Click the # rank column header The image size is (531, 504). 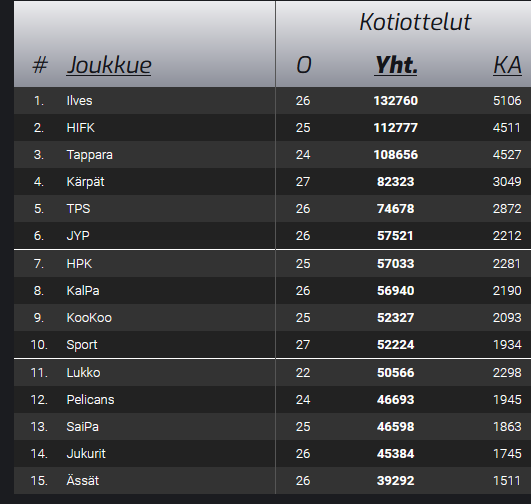(x=40, y=65)
